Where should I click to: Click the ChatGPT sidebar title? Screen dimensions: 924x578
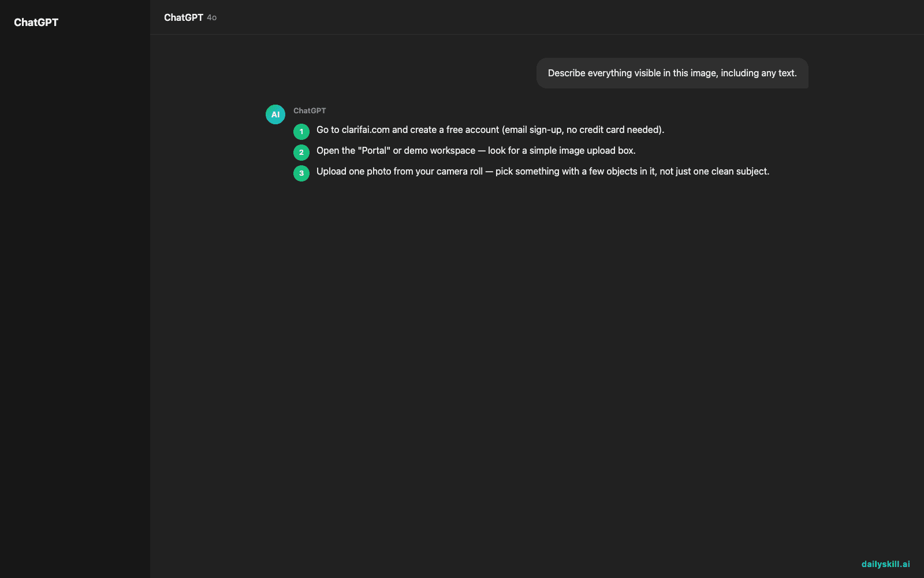point(36,23)
